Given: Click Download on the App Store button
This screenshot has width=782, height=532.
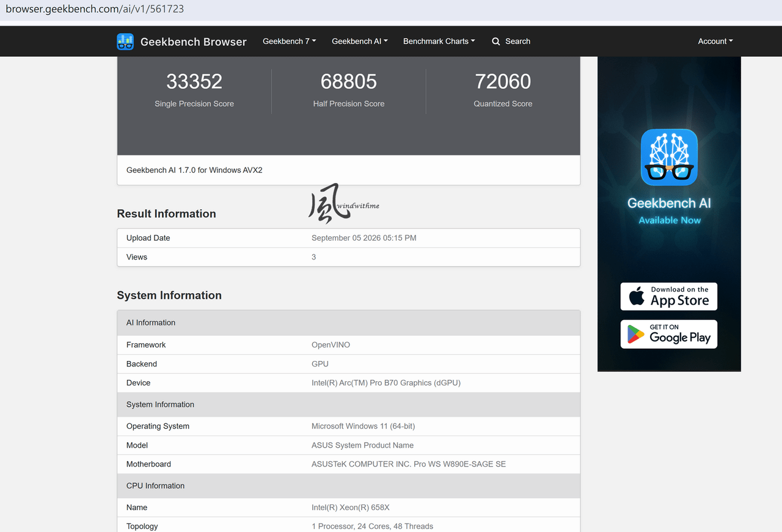Looking at the screenshot, I should (x=669, y=296).
